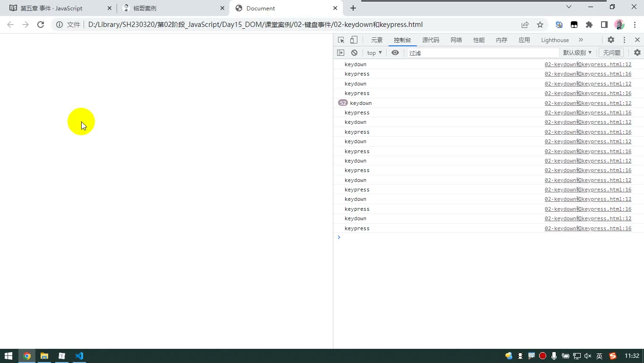This screenshot has width=644, height=363.
Task: Close the 第五章 事件 · JavaScript tab
Action: coord(110,8)
